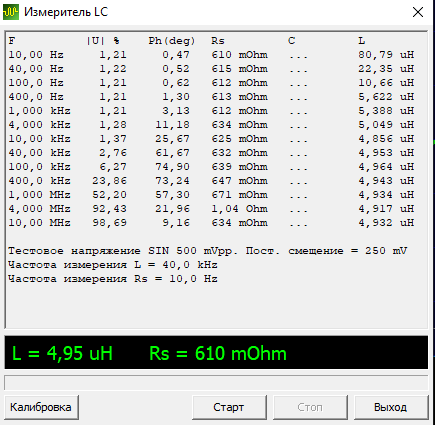Exit the app using the Выход button
The height and width of the screenshot is (425, 435).
(x=391, y=407)
